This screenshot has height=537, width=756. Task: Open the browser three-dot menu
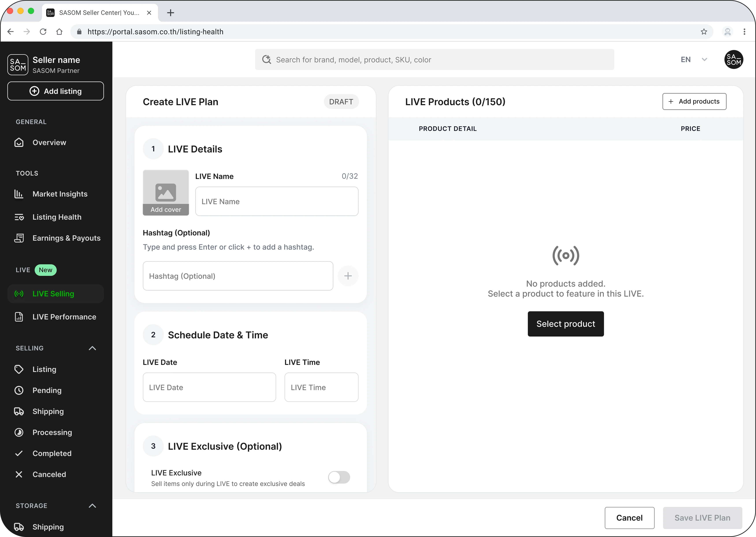(x=745, y=32)
